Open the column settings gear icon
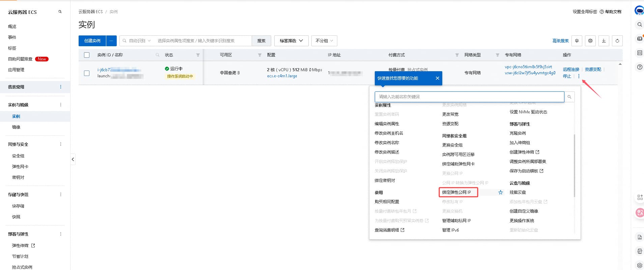 click(x=590, y=41)
